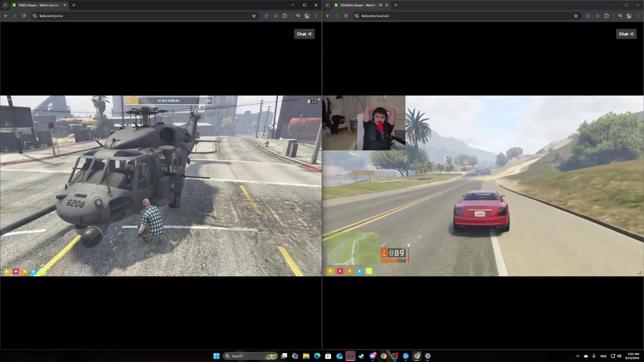This screenshot has width=644, height=362.
Task: Go back in the YSMO Stream window
Action: 6,16
